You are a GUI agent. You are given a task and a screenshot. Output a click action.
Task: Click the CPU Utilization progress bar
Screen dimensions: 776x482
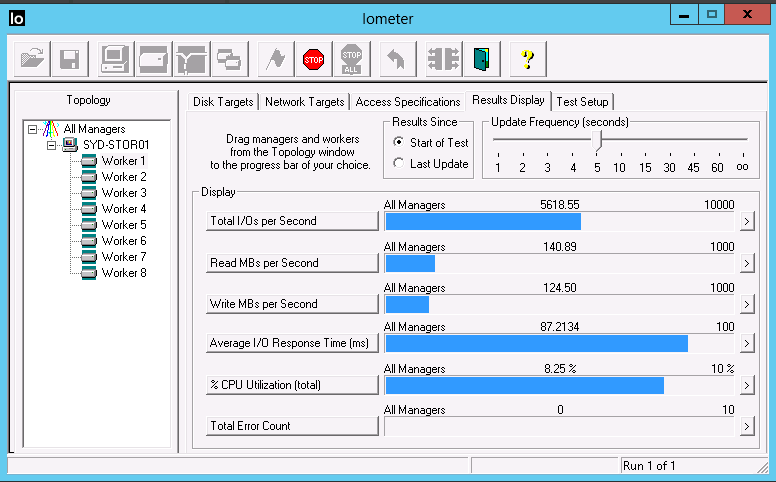click(x=560, y=385)
